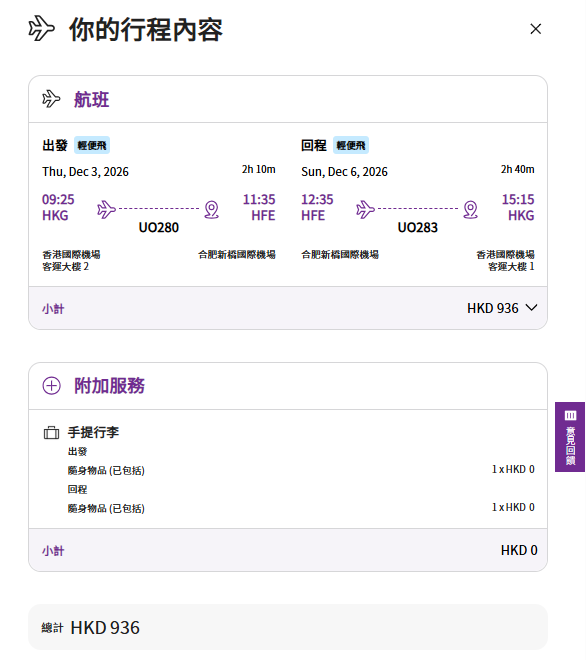Click arrival time 11:35
Image resolution: width=586 pixels, height=660 pixels.
[x=259, y=199]
